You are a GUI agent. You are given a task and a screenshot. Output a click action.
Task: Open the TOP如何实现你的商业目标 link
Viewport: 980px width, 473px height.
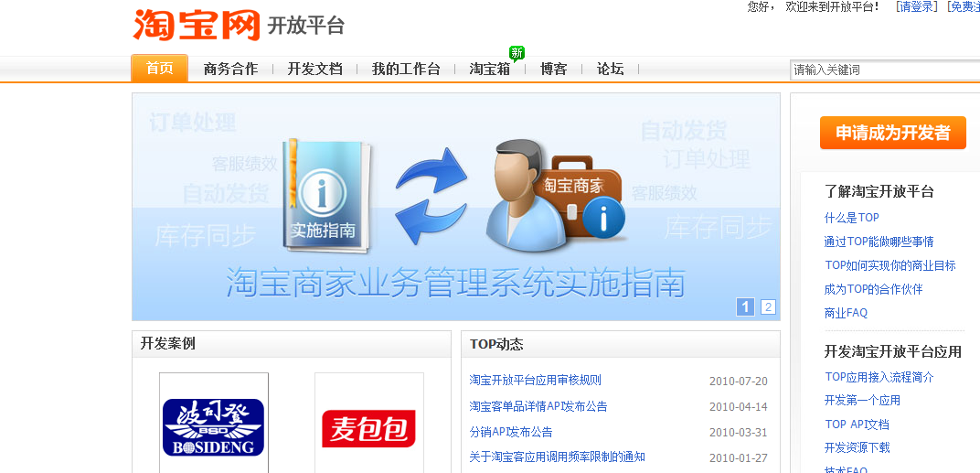890,265
